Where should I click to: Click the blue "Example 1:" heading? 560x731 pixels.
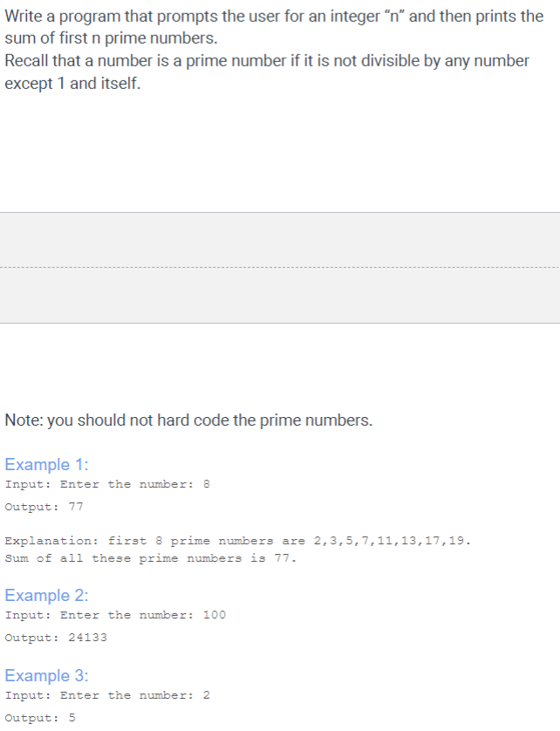pyautogui.click(x=46, y=464)
